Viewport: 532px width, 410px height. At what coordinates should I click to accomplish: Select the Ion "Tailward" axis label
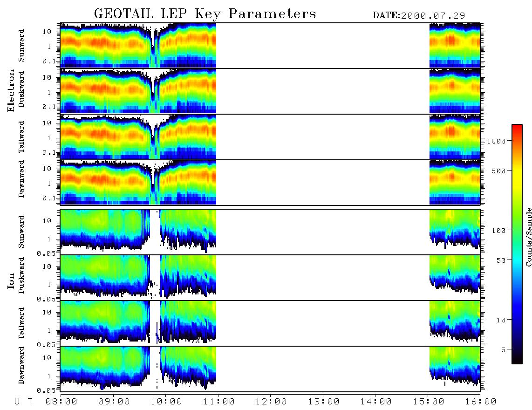pyautogui.click(x=21, y=323)
